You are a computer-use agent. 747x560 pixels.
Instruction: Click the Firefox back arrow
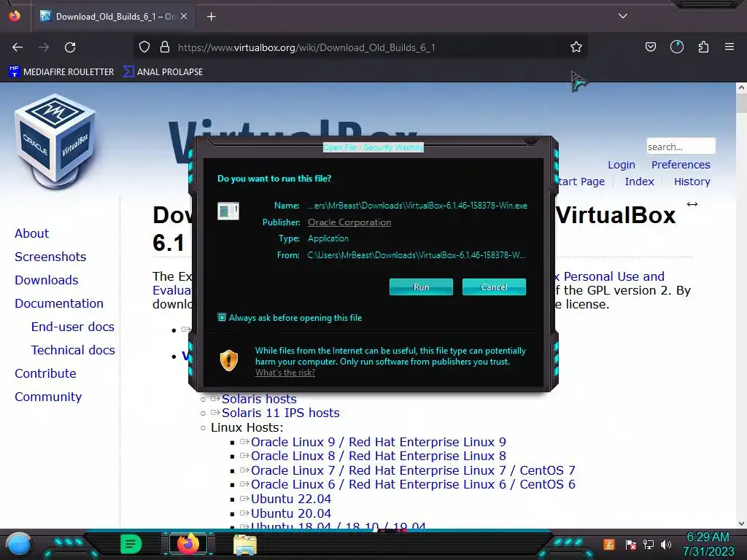(x=18, y=47)
